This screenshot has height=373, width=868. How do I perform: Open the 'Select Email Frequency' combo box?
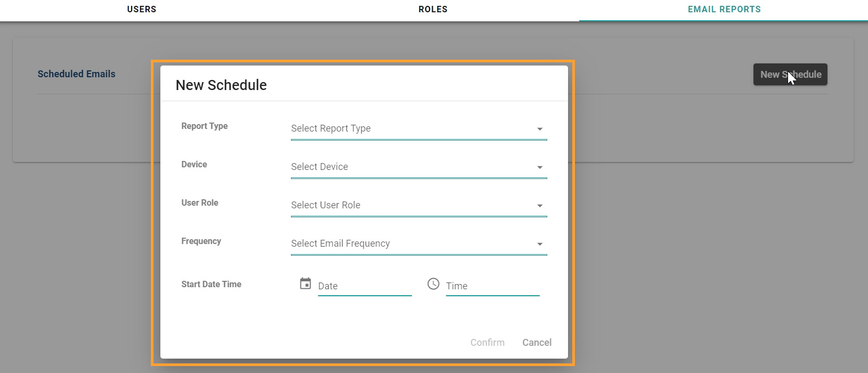click(x=410, y=244)
